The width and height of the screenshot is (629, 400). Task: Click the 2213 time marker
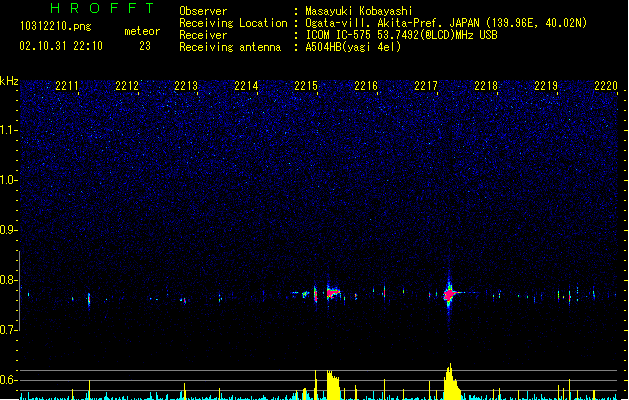tap(186, 86)
